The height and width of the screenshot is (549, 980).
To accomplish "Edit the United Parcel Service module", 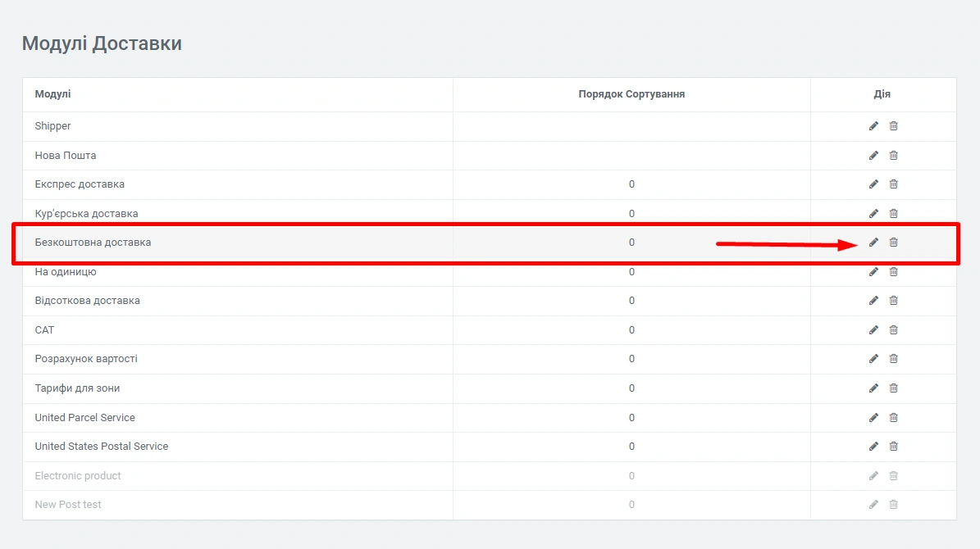I will (x=873, y=418).
